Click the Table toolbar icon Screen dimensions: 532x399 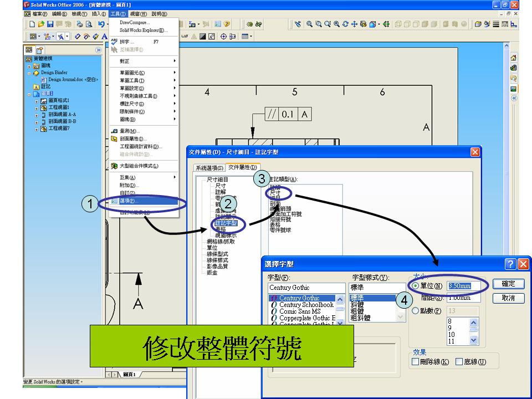click(244, 37)
